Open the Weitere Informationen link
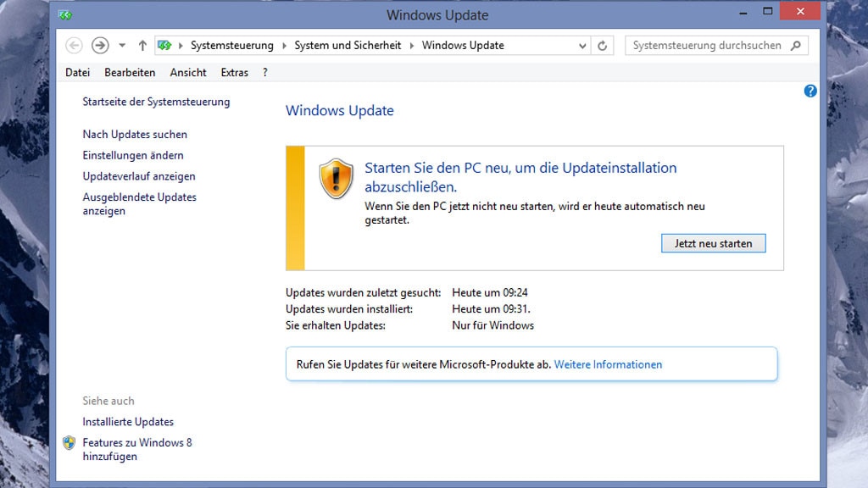Screen dimensions: 868x488 [x=609, y=364]
